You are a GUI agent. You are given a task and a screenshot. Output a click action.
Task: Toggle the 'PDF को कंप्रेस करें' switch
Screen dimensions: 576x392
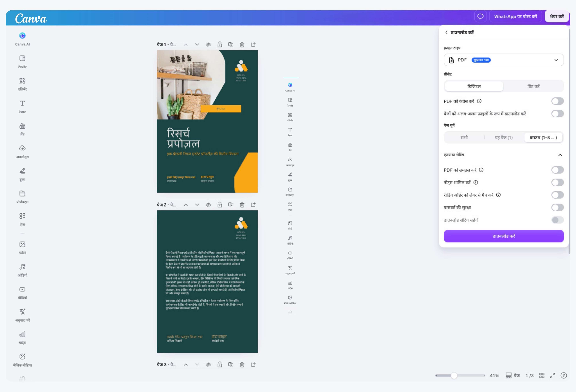tap(557, 101)
